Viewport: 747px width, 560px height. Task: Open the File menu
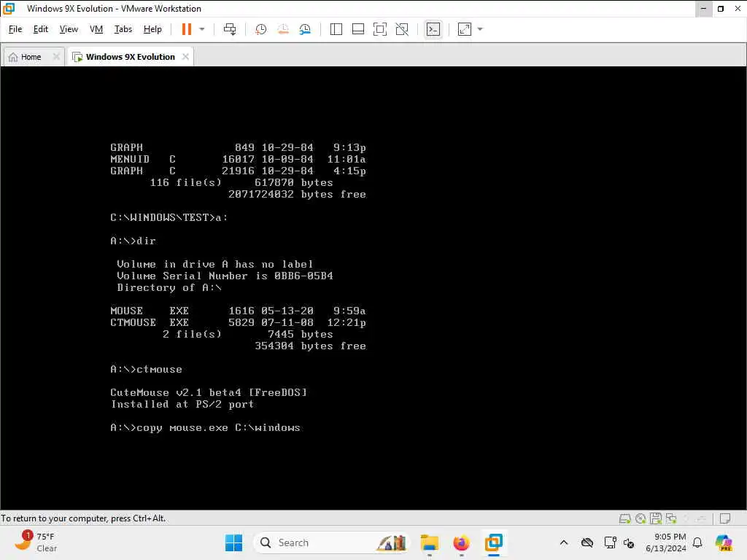click(15, 29)
